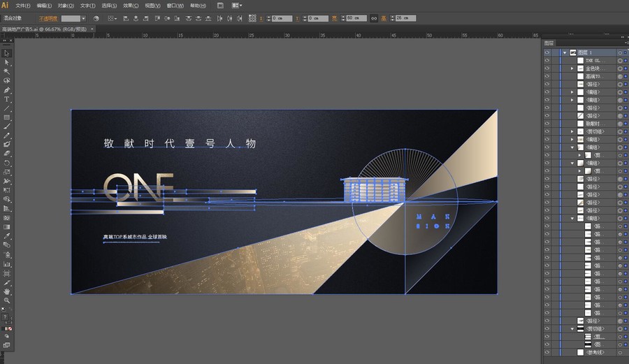The width and height of the screenshot is (629, 364).
Task: Select the Shape Builder tool
Action: pos(7,199)
